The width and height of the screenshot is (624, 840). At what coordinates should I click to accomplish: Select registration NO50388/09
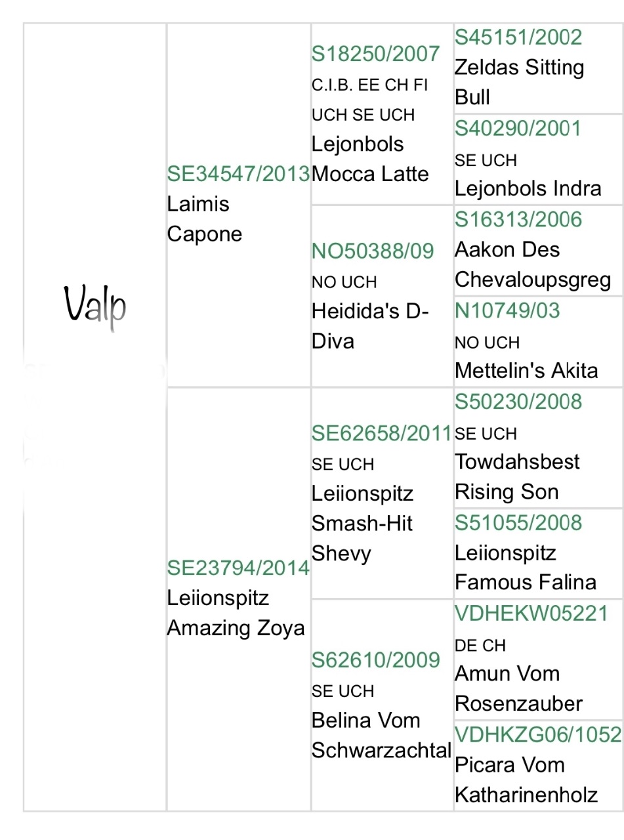(373, 251)
